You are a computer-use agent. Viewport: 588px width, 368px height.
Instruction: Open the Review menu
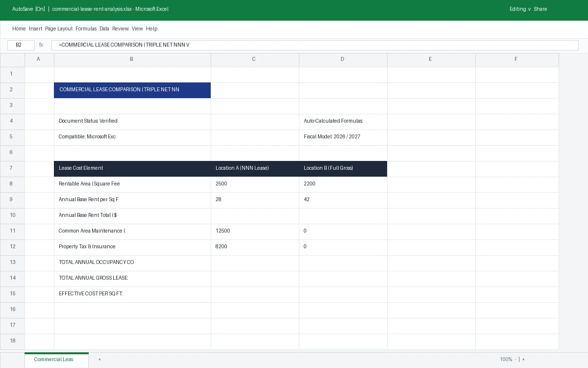[121, 29]
